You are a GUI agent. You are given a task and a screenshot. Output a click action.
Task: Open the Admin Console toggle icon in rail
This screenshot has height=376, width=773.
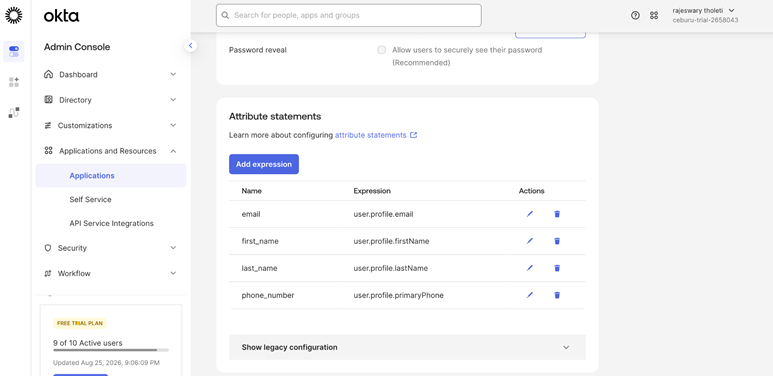click(14, 51)
